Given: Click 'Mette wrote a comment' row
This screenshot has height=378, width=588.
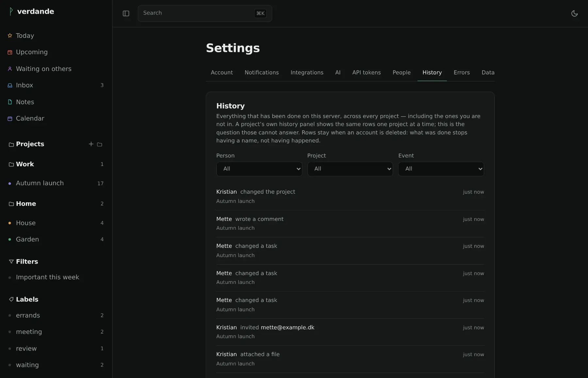Looking at the screenshot, I should pos(350,223).
